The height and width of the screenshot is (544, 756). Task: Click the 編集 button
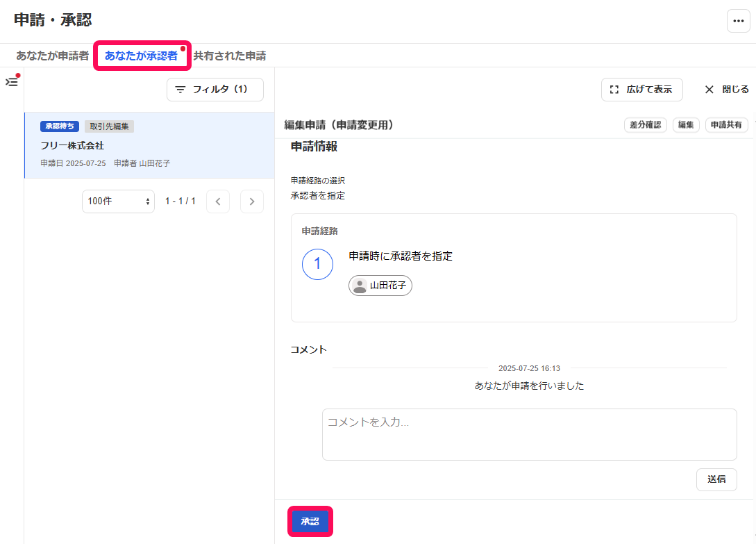686,125
